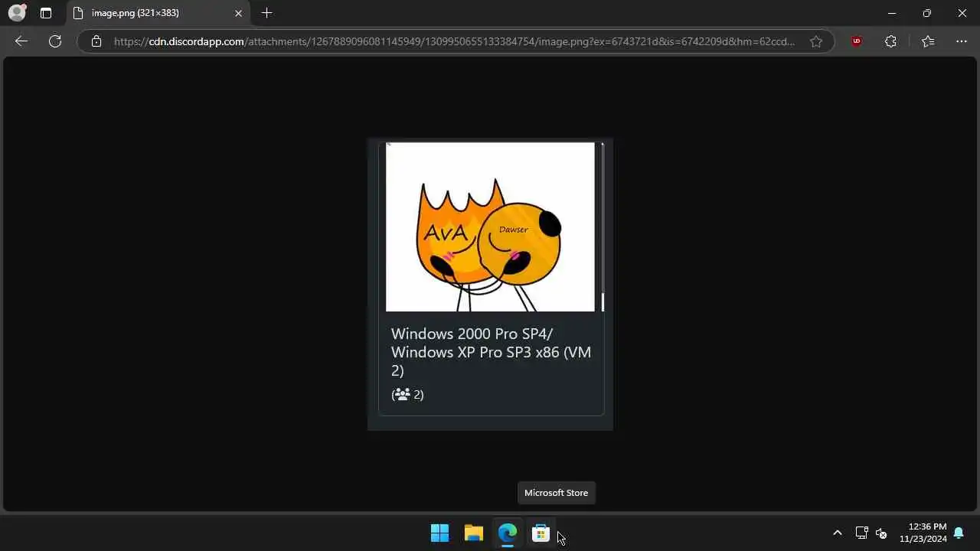Open the notifications bell icon
Viewport: 980px width, 551px height.
pyautogui.click(x=959, y=533)
